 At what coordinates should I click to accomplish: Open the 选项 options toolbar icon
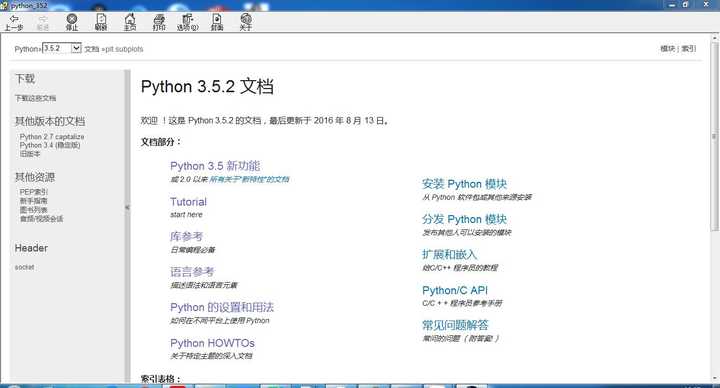coord(188,22)
